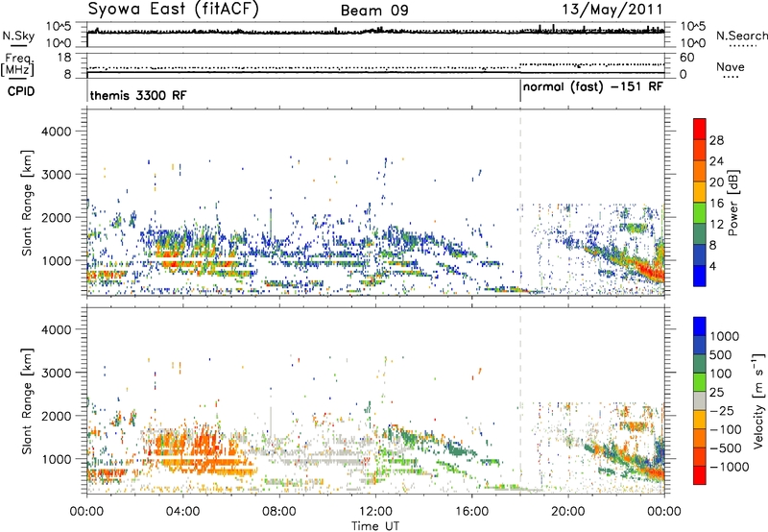Click the '12:00' time axis tick

click(x=375, y=512)
